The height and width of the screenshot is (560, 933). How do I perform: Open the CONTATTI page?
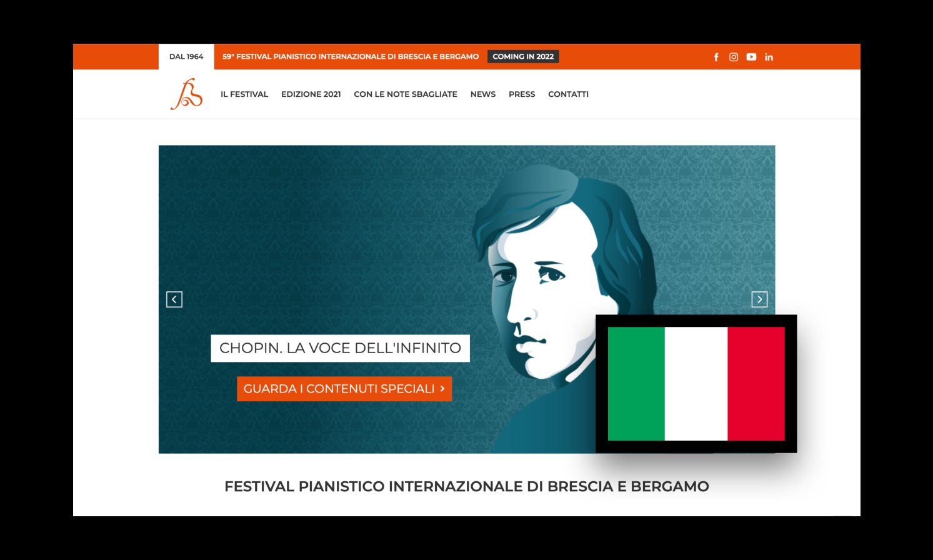pyautogui.click(x=569, y=94)
